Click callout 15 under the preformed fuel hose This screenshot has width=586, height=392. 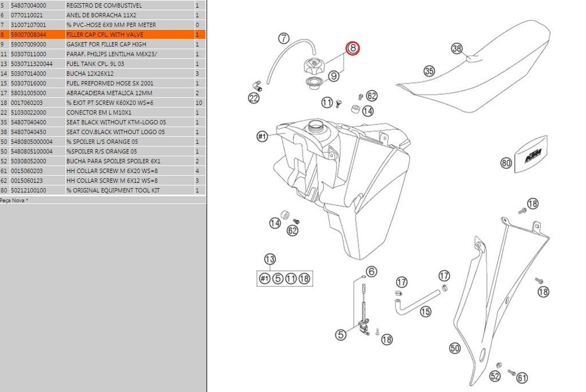pyautogui.click(x=425, y=312)
